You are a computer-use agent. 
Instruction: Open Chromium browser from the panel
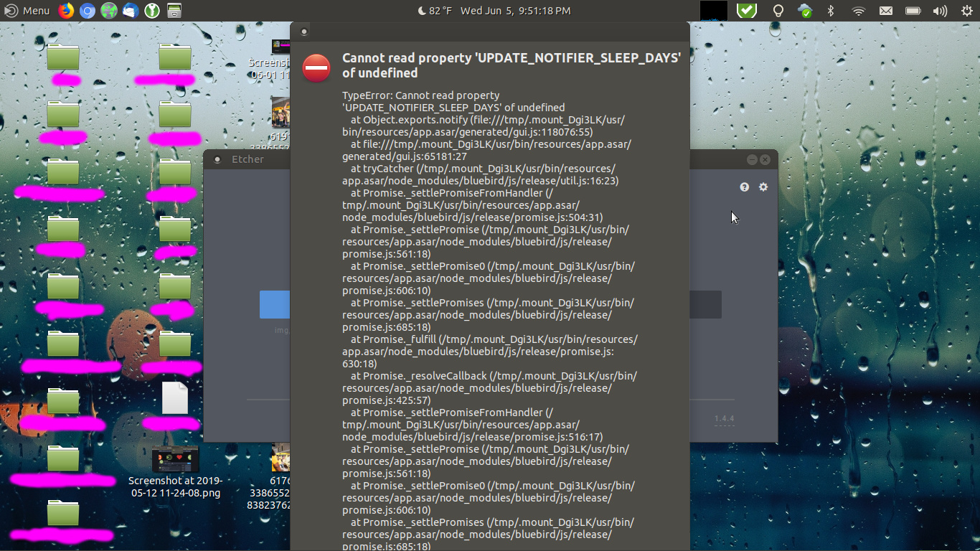88,11
